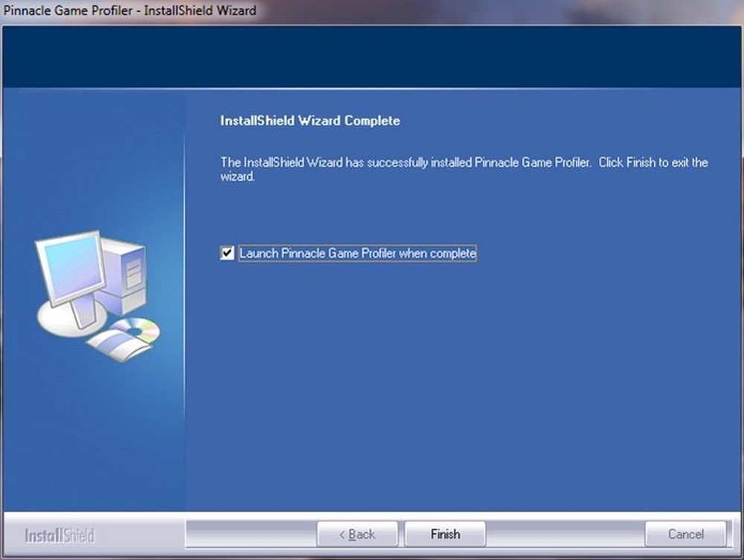Select the "InstallShield Wizard Complete" heading

tap(310, 120)
